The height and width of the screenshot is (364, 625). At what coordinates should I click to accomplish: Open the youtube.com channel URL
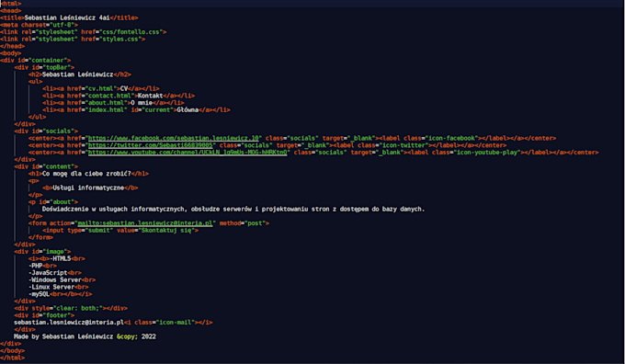[187, 153]
